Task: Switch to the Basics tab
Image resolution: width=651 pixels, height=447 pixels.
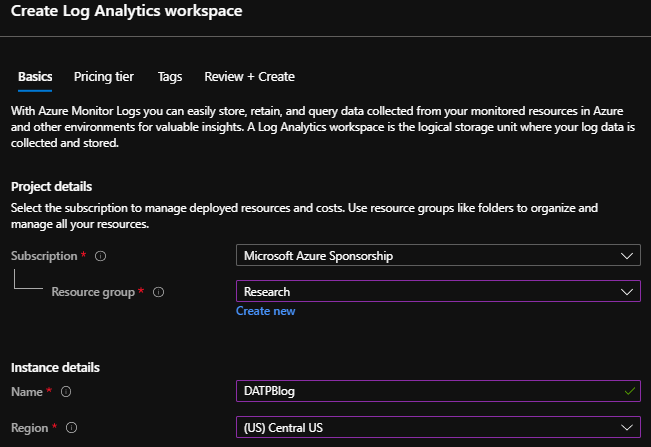Action: click(x=35, y=77)
